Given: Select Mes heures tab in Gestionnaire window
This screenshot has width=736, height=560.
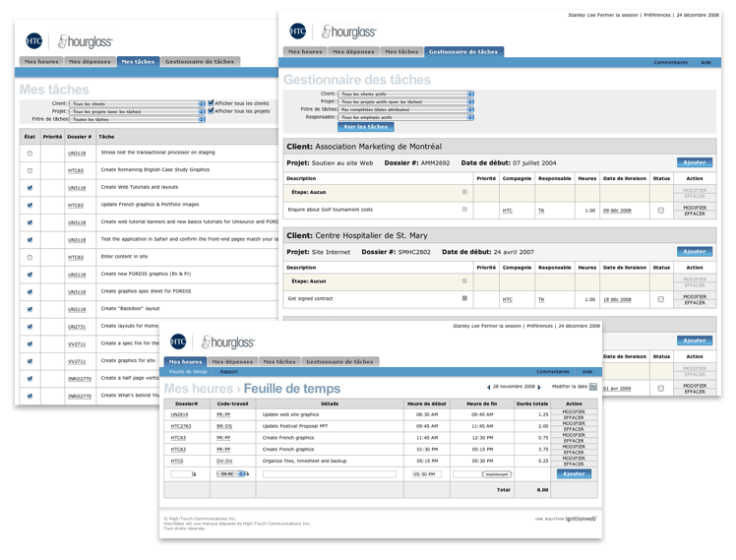Looking at the screenshot, I should click(305, 51).
